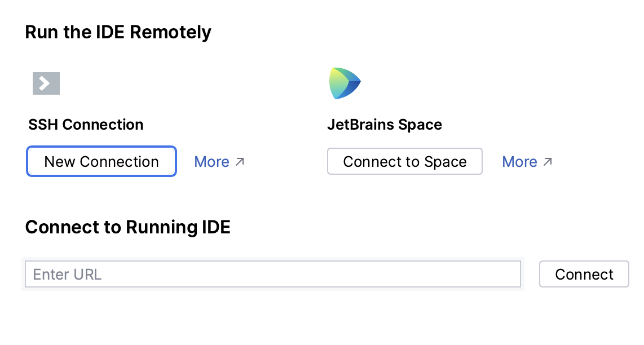Click the Connect to Running IDE section title

[127, 227]
